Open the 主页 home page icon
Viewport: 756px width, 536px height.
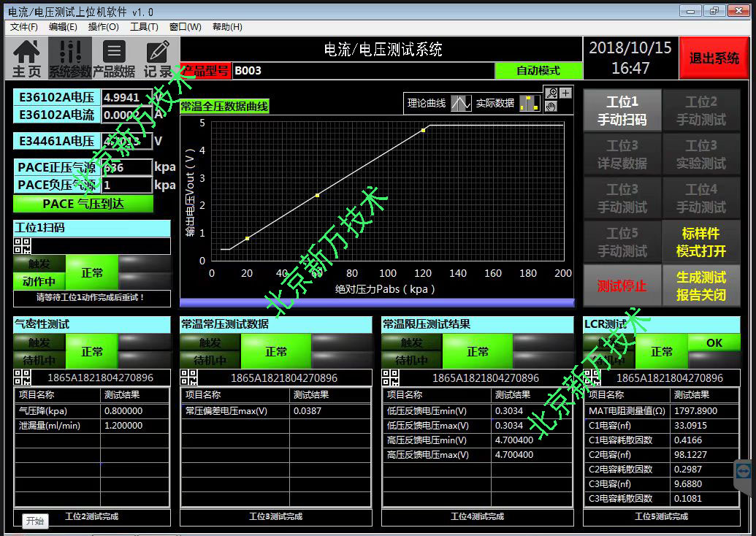pyautogui.click(x=27, y=58)
